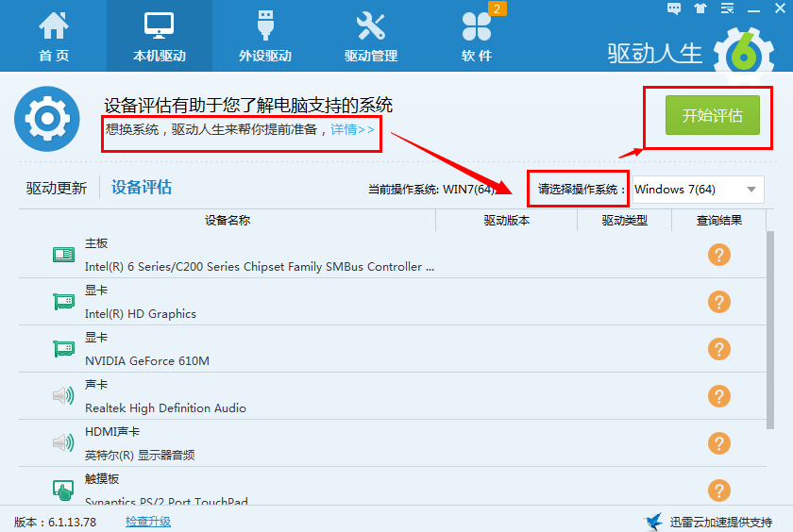Switch to the 本机驱动 tab
Screen dimensions: 793x532
[x=160, y=37]
